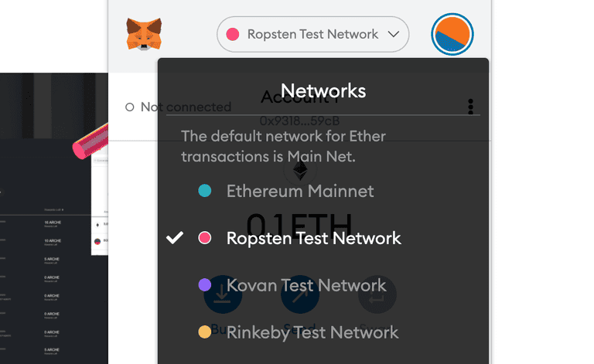
Task: Expand the Ropsten Test Network dropdown
Action: pos(312,34)
